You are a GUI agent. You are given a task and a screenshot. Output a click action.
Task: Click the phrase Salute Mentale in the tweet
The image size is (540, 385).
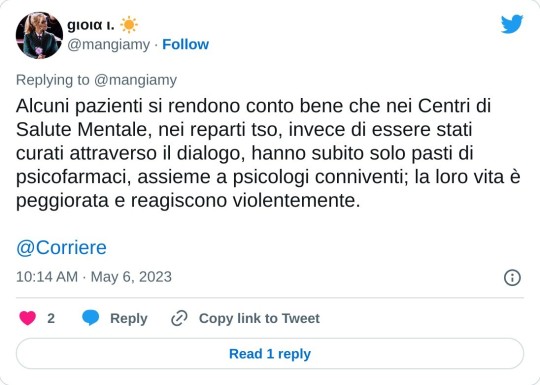(x=84, y=129)
